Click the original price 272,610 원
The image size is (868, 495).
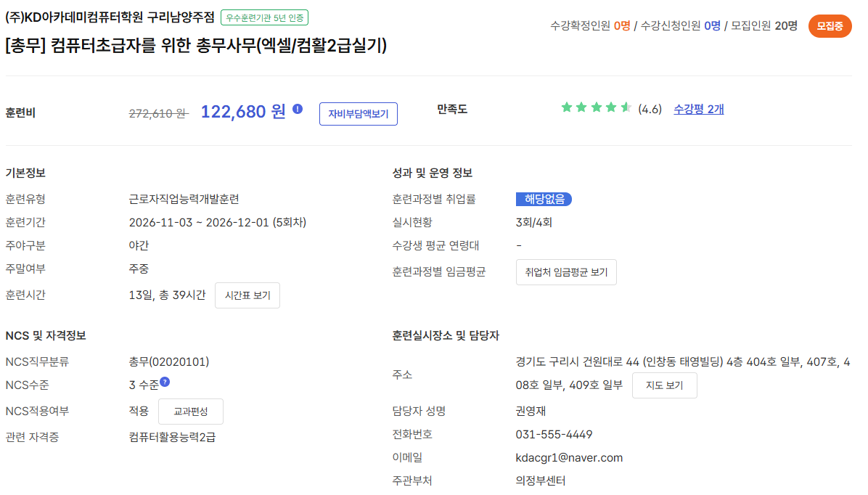pyautogui.click(x=159, y=113)
